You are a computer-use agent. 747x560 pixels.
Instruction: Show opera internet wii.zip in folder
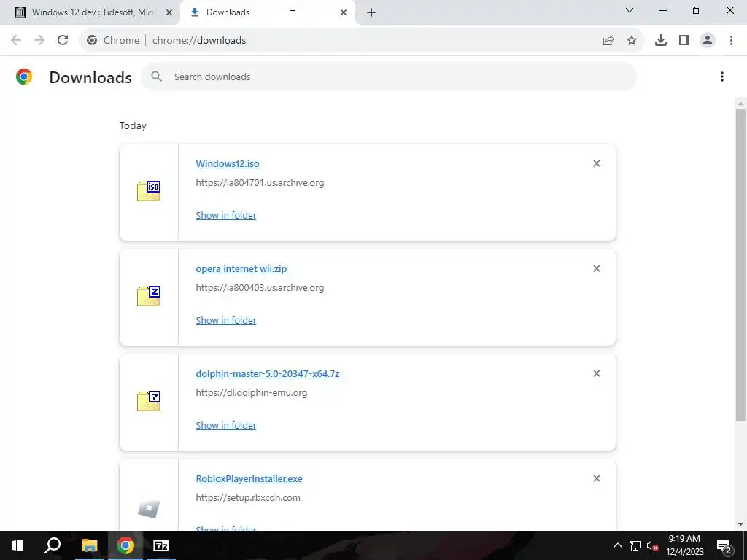(226, 321)
